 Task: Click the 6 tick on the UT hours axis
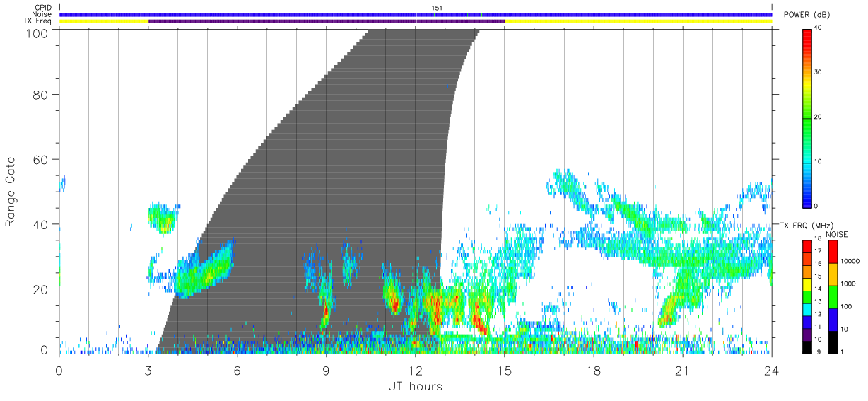[237, 370]
